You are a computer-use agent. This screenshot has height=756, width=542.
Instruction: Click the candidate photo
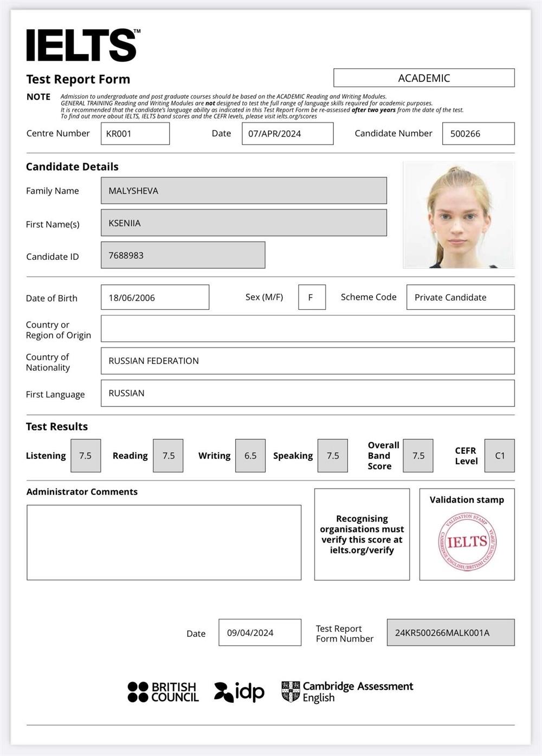point(459,215)
